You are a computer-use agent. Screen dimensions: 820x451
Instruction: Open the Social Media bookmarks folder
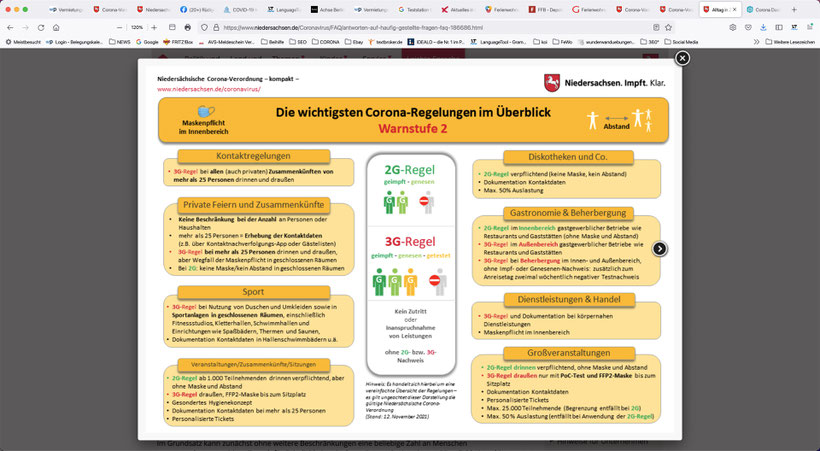click(681, 42)
